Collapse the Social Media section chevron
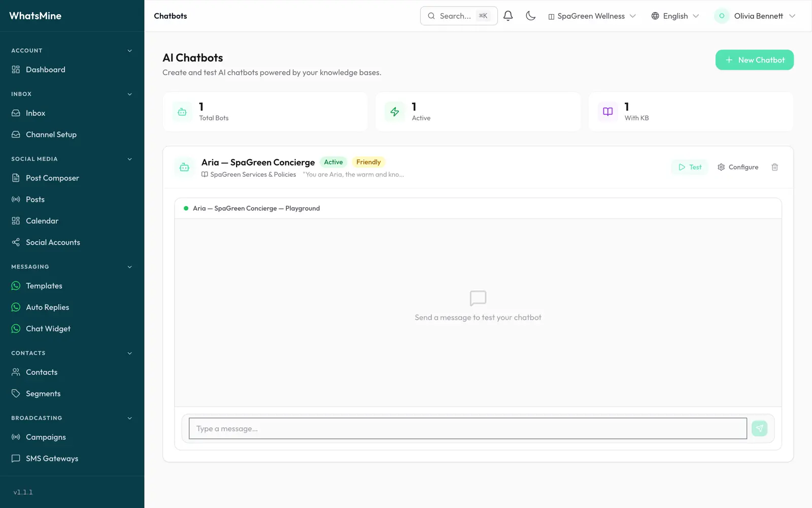 click(x=129, y=160)
